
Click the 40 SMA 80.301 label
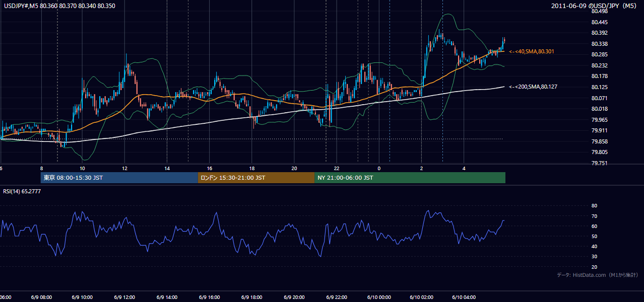pyautogui.click(x=532, y=51)
